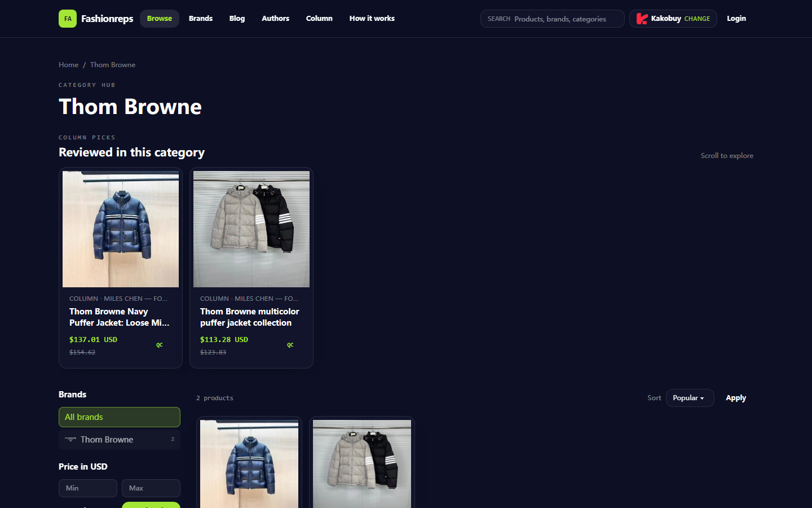
Task: Click the '2 products' count text
Action: [x=215, y=398]
